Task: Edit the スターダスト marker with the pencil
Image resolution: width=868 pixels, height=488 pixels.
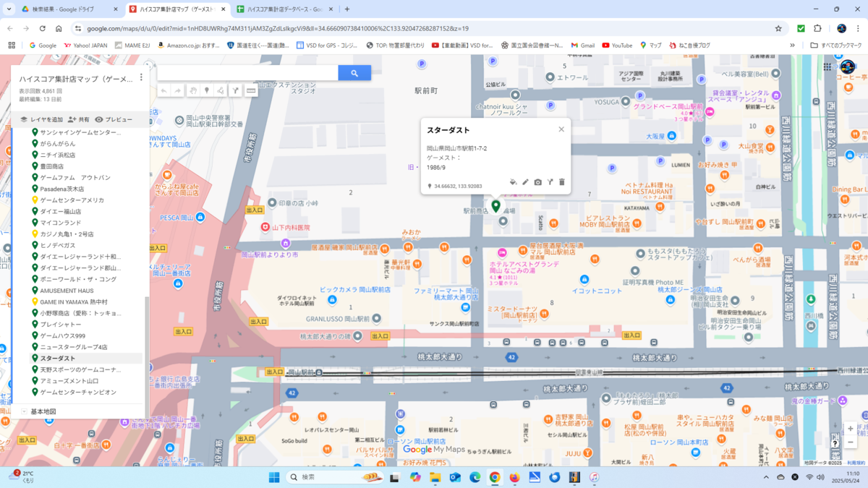Action: coord(526,182)
